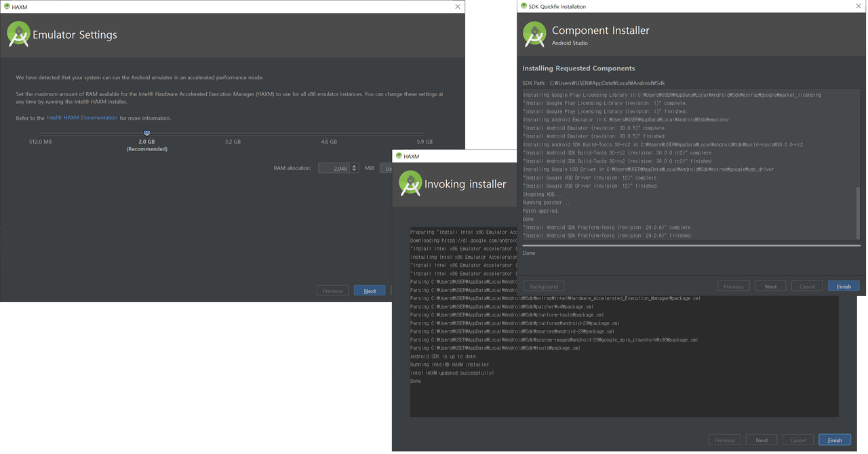Click the Parsing platforms android-29 package.xml line
Viewport: 868px width, 454px height.
515,323
